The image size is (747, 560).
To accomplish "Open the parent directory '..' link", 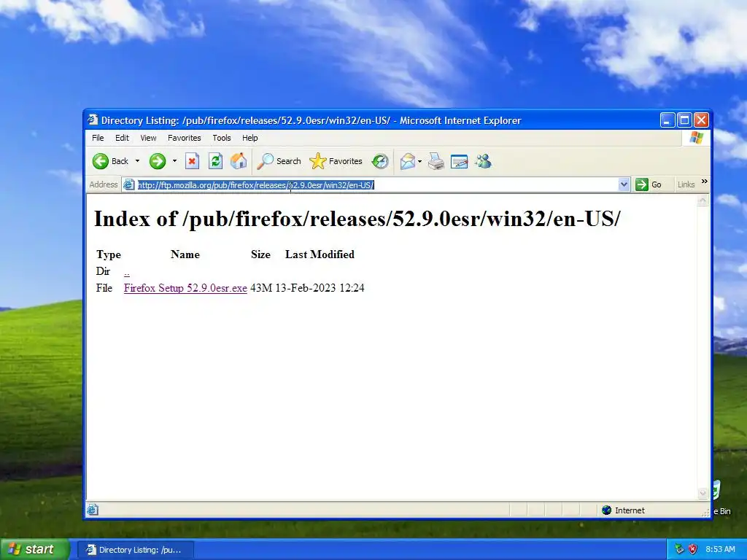I will pos(127,272).
